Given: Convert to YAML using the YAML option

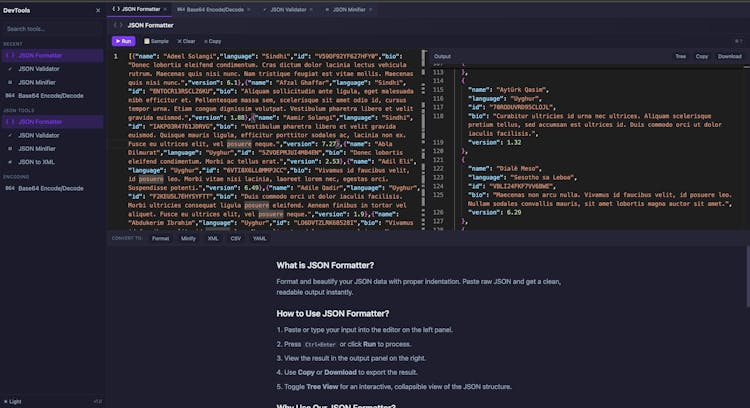Looking at the screenshot, I should click(259, 239).
